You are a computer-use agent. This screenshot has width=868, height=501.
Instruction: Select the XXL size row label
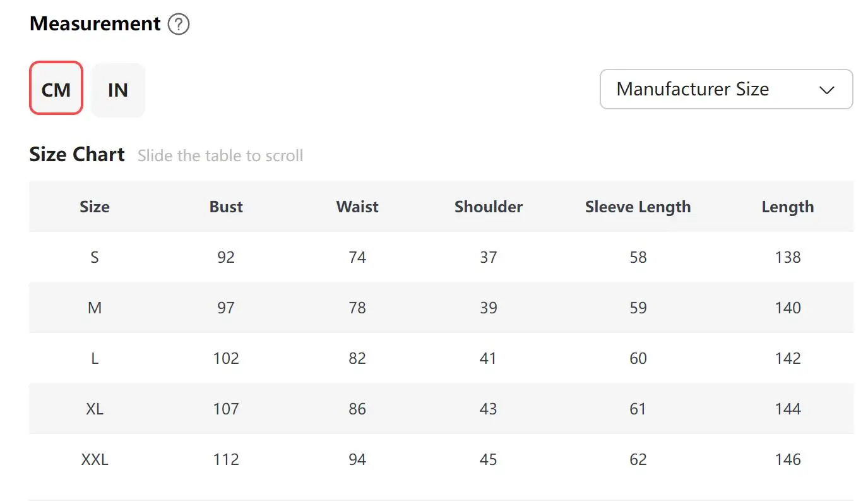(x=95, y=459)
